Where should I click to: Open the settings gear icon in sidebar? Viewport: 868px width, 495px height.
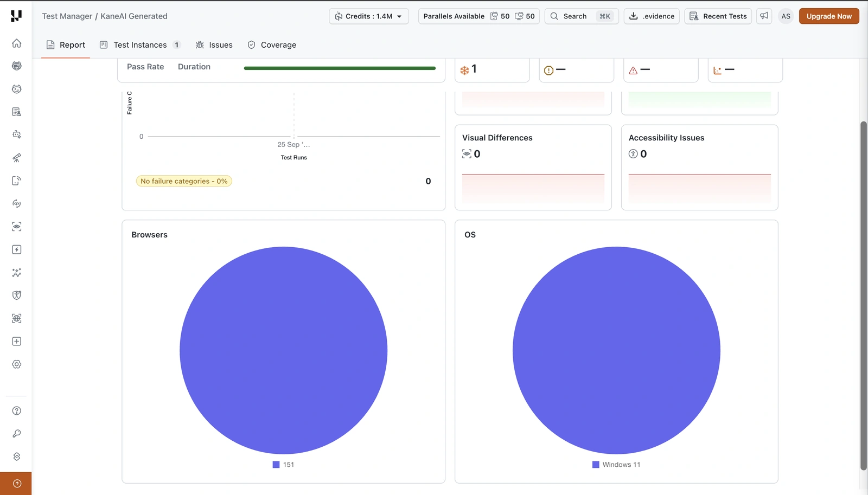tap(17, 364)
